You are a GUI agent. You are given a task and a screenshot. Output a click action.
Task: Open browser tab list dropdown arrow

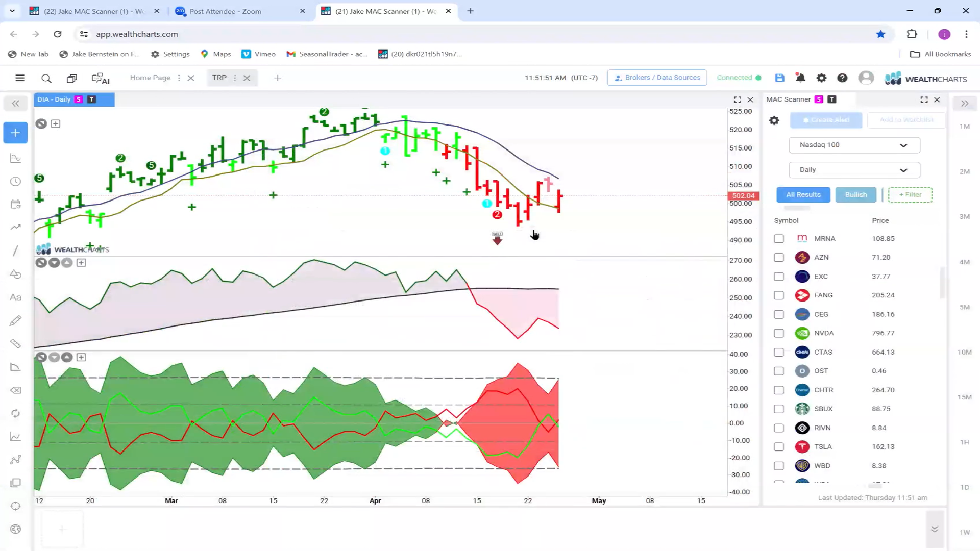[x=12, y=11]
